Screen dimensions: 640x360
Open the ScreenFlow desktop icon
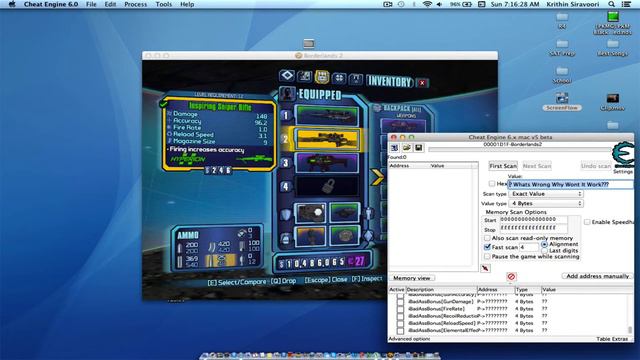[562, 102]
